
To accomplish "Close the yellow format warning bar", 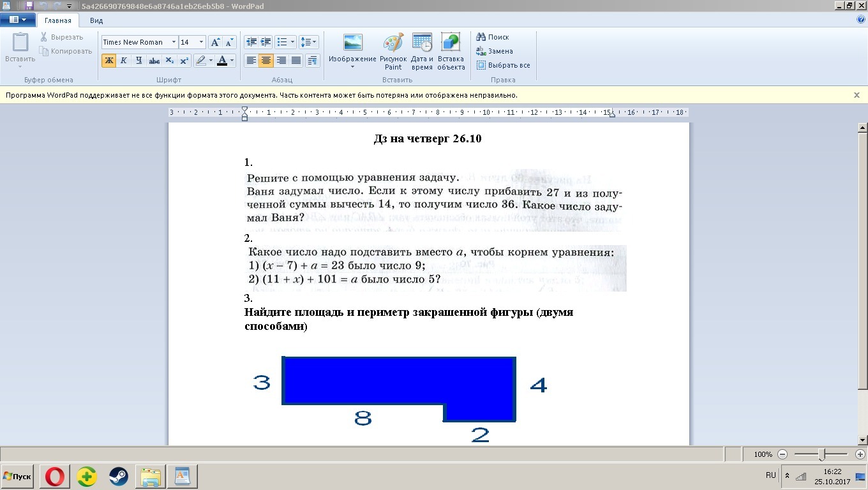I will click(x=857, y=95).
